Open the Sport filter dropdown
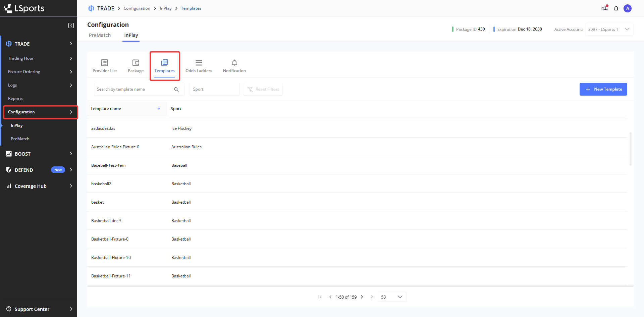 click(x=214, y=89)
